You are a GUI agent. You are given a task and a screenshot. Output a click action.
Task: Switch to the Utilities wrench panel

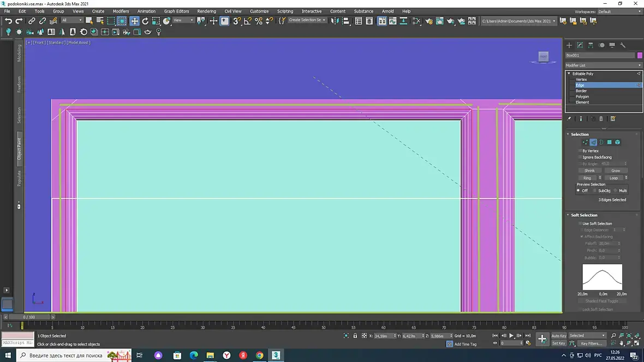[623, 45]
